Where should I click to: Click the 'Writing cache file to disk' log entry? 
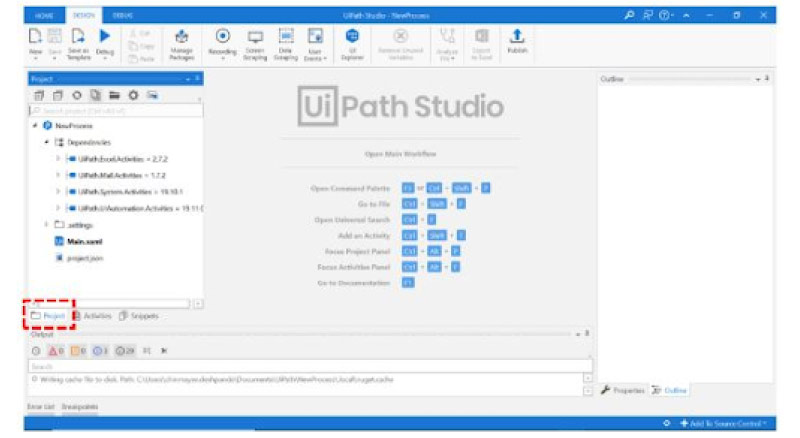(x=213, y=380)
